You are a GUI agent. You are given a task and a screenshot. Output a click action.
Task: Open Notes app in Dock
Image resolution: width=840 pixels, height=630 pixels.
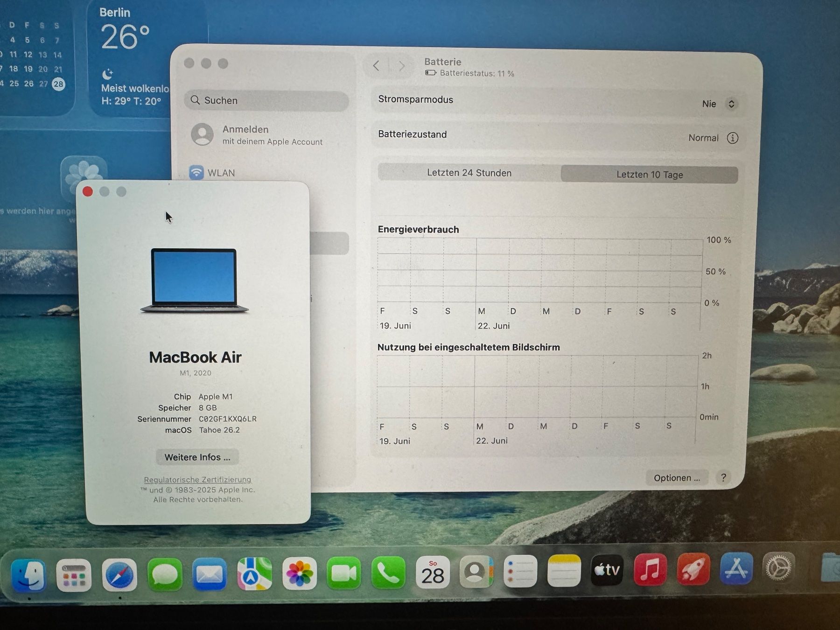(564, 571)
